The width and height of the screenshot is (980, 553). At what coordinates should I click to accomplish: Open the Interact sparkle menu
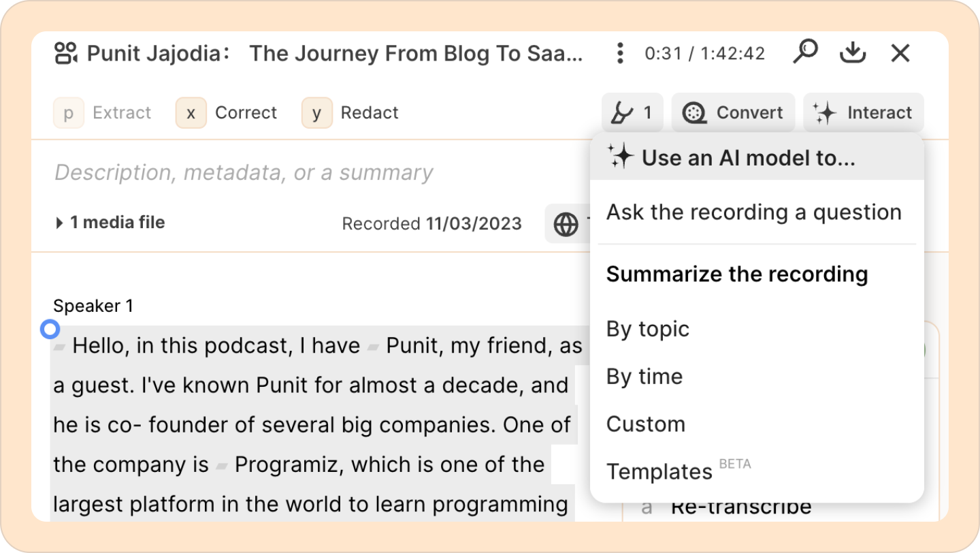point(863,112)
